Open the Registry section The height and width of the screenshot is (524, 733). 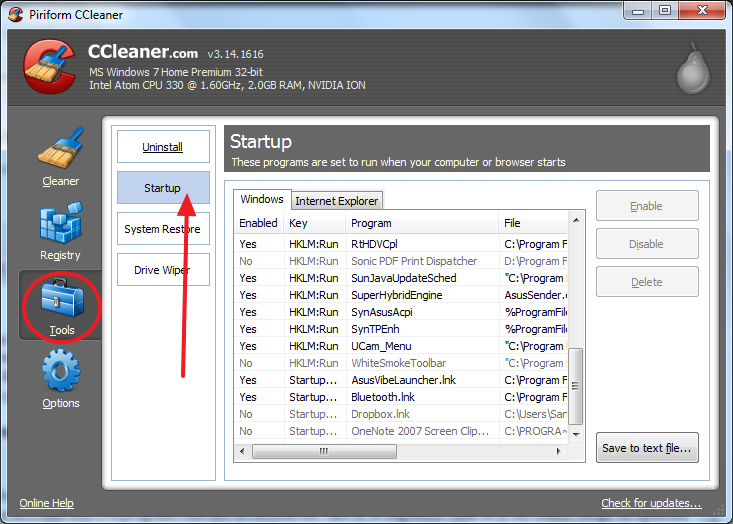pyautogui.click(x=60, y=231)
